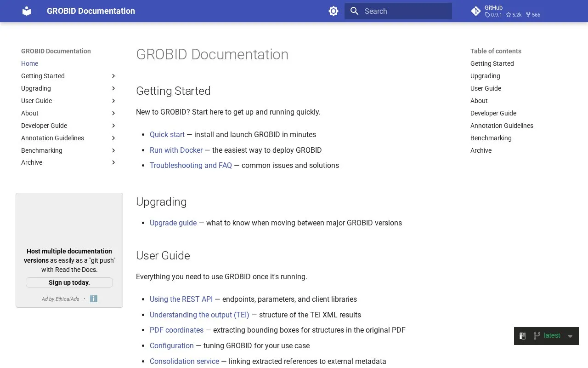This screenshot has height=368, width=588.
Task: Open the GitHub repository link
Action: [506, 11]
